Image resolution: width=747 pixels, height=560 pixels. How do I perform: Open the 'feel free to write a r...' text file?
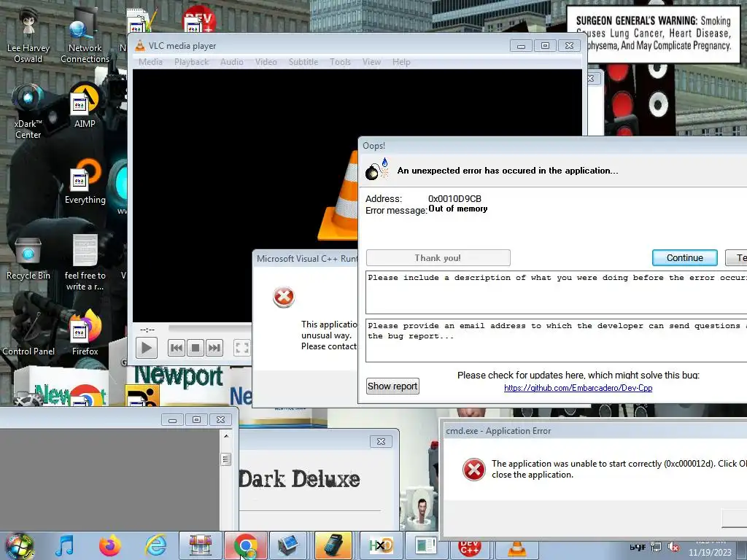[x=85, y=262]
